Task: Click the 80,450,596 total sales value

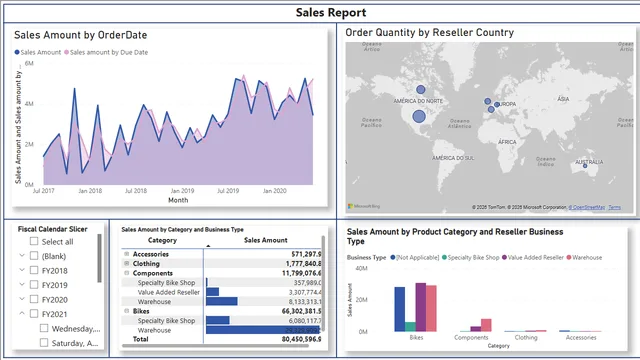Action: 301,339
